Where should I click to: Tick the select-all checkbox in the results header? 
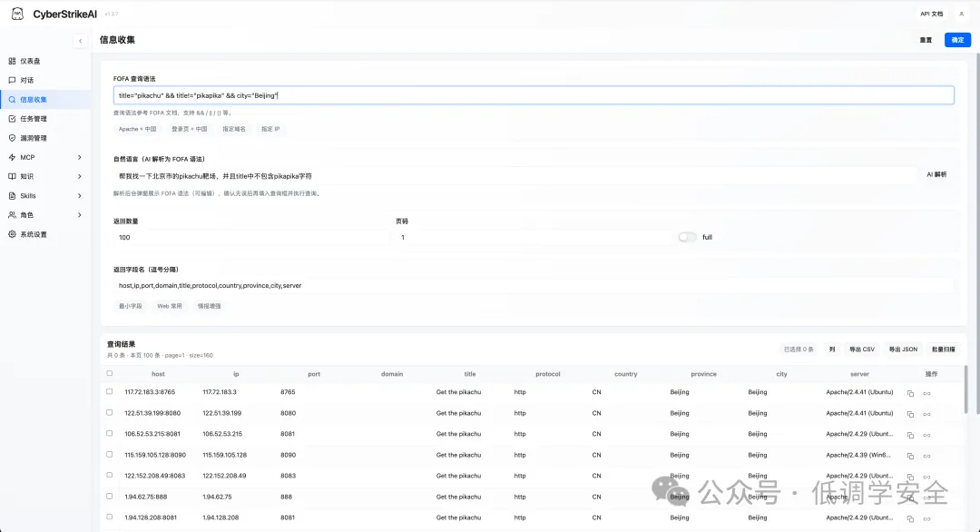(x=110, y=373)
